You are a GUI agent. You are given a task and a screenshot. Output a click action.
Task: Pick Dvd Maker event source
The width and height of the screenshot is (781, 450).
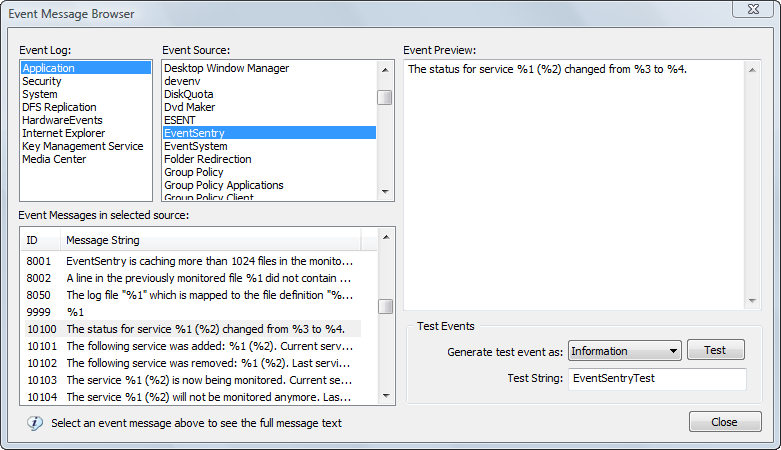269,107
